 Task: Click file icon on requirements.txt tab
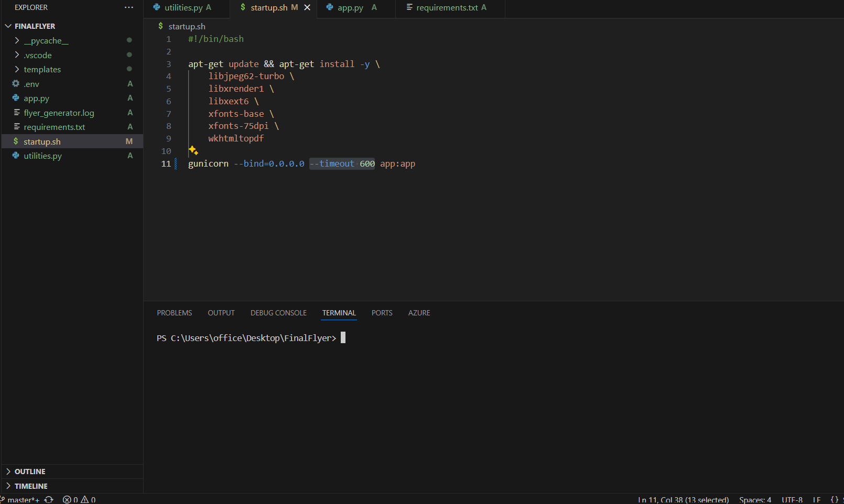click(x=409, y=7)
